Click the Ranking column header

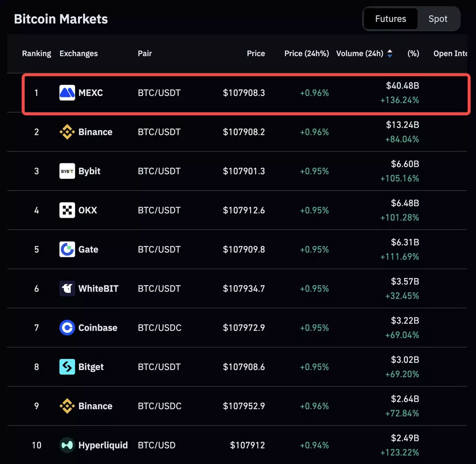point(36,54)
